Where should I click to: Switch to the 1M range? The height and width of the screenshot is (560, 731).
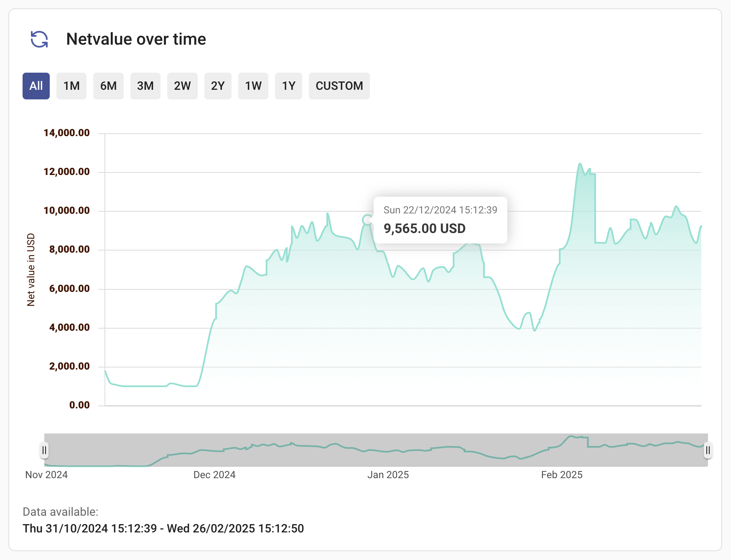71,86
